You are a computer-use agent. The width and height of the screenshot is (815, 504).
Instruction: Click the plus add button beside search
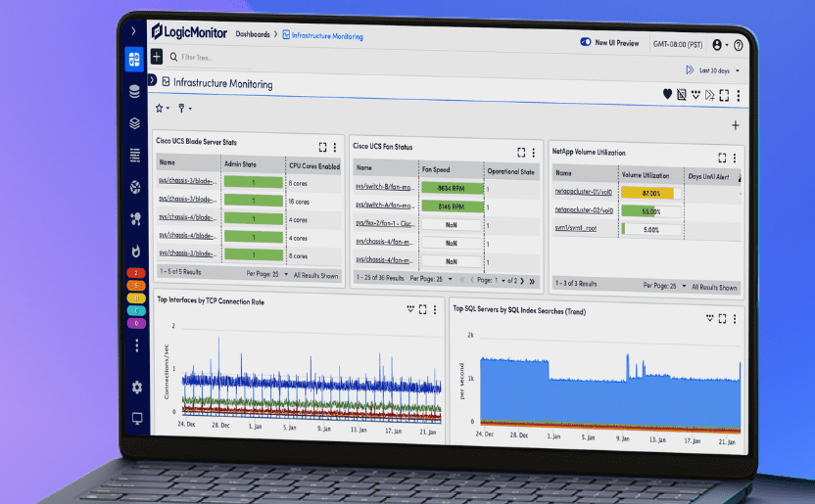click(157, 56)
